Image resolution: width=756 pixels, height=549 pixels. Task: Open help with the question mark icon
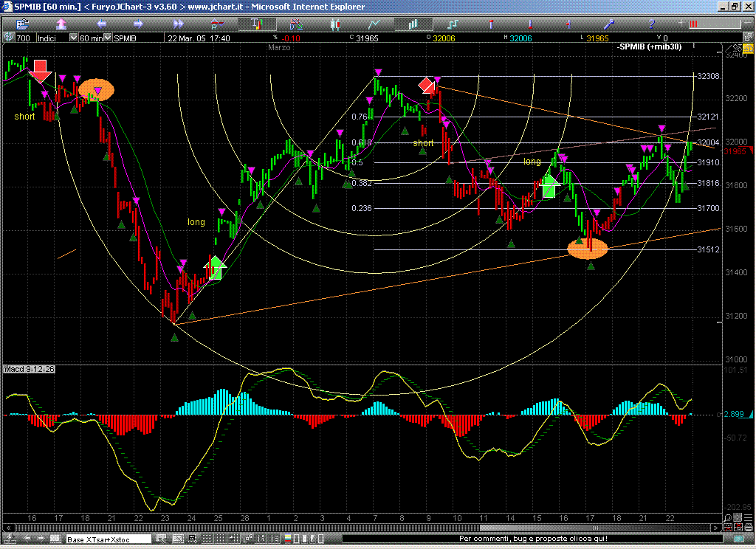click(651, 24)
